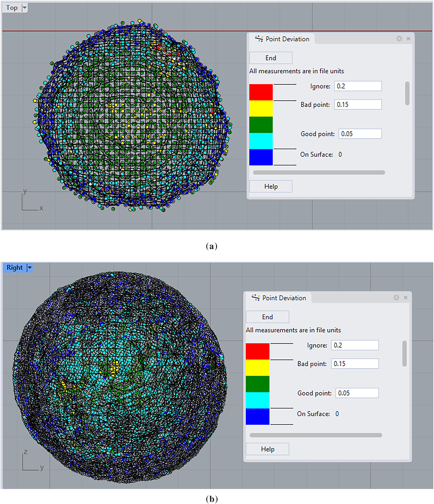This screenshot has height=504, width=434.
Task: Click Help button in the top panel
Action: pyautogui.click(x=271, y=186)
